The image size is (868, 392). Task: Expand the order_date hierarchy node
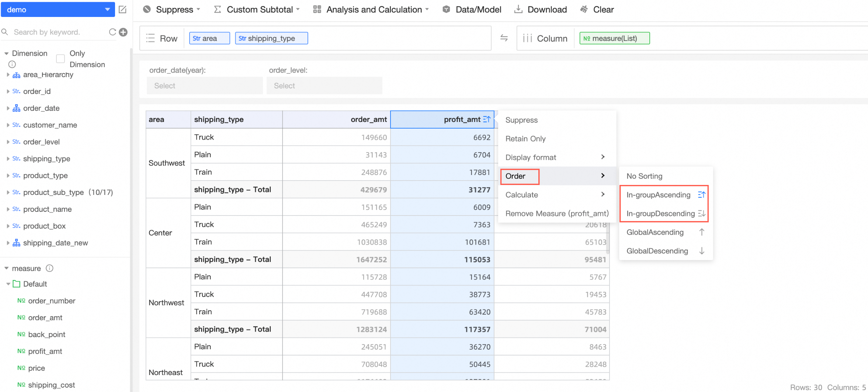pos(8,108)
